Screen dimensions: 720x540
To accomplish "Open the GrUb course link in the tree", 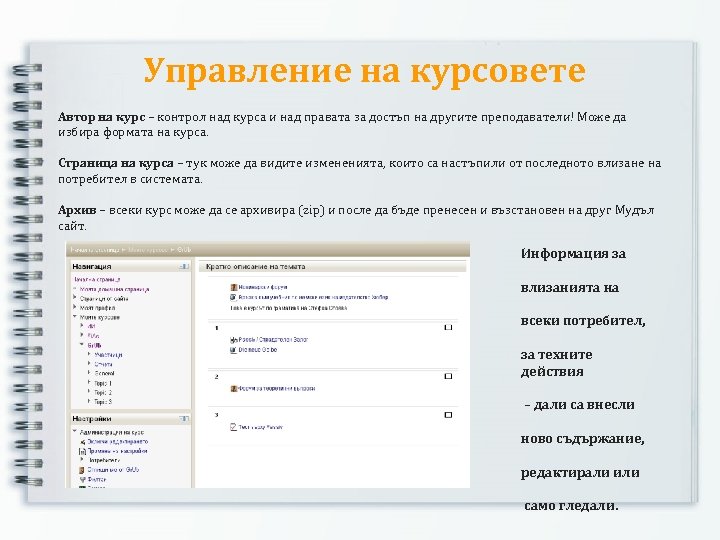I will coord(94,345).
